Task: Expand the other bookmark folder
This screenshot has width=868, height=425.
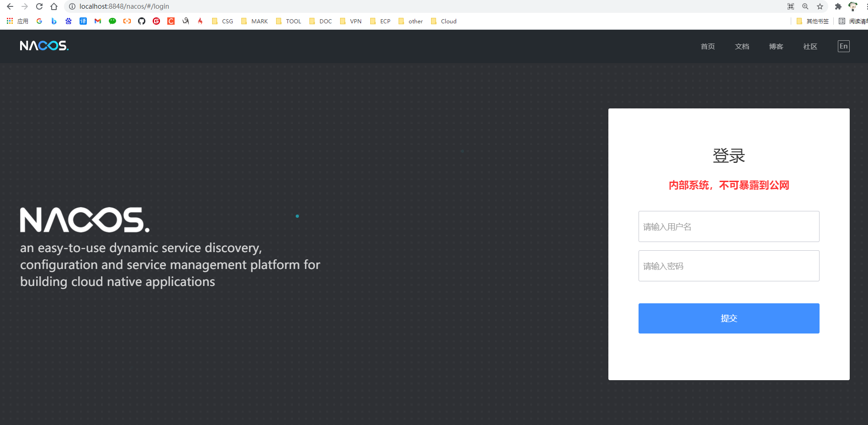Action: [x=411, y=21]
